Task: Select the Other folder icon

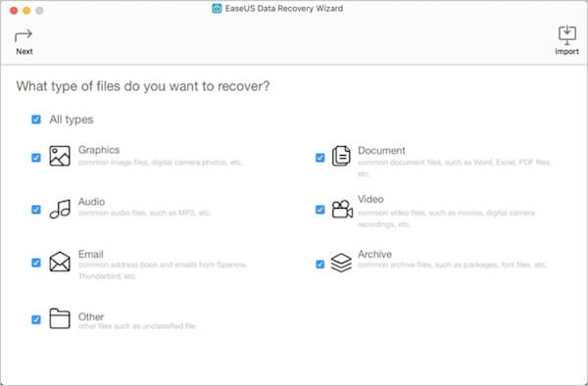Action: pos(60,318)
